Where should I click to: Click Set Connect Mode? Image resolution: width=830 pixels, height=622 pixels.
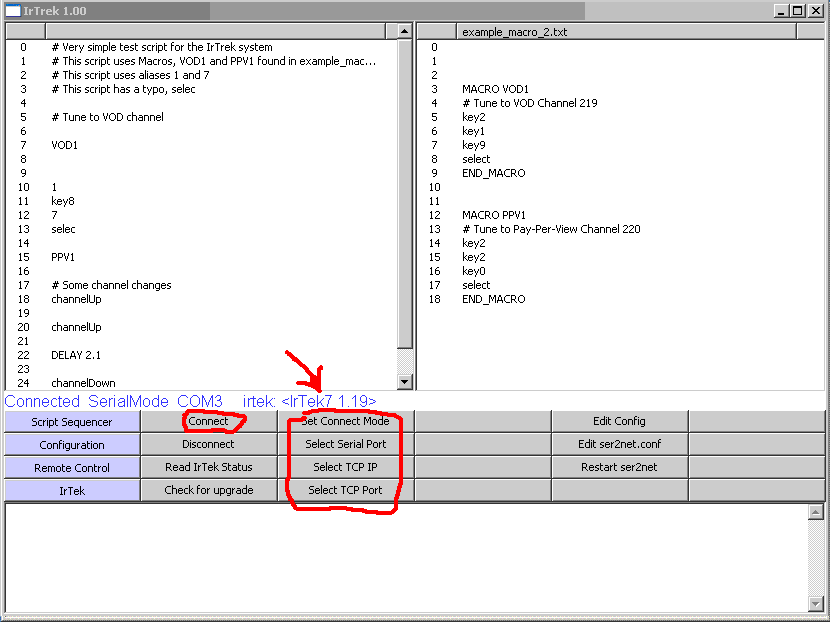(346, 421)
